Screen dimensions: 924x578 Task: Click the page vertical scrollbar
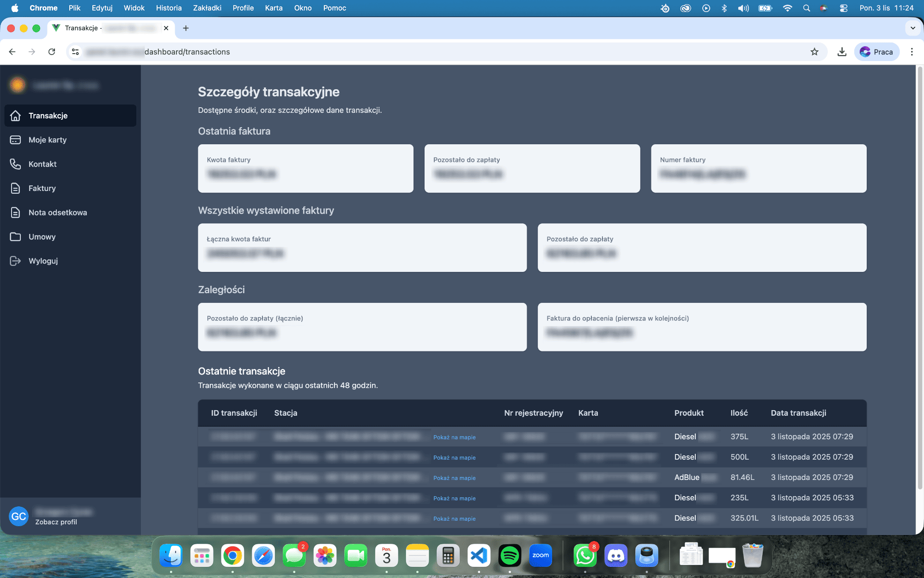(919, 277)
